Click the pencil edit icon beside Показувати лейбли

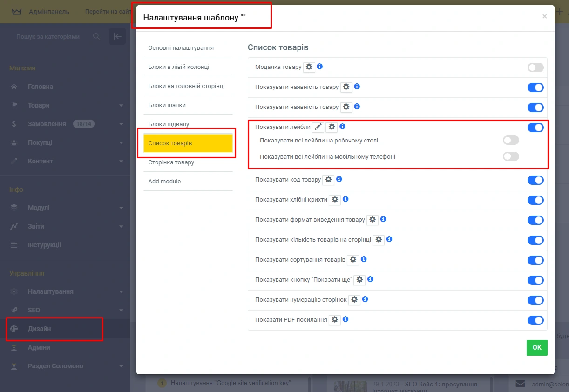point(318,127)
